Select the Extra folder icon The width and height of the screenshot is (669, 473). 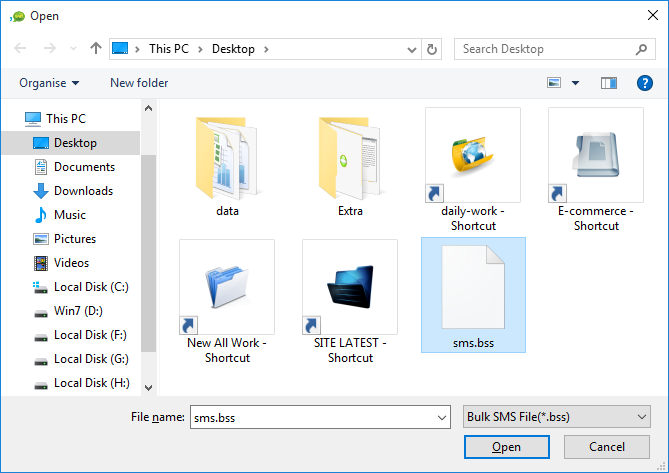[x=349, y=158]
